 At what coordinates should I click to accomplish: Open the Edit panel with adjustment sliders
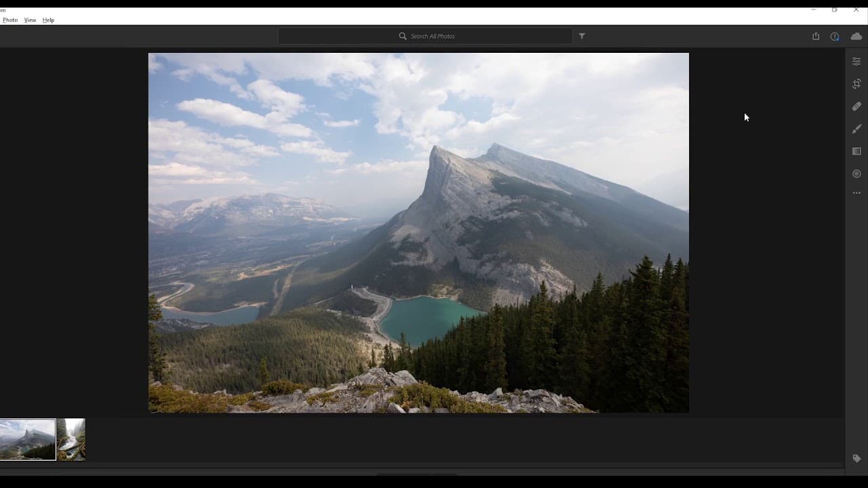(x=856, y=60)
